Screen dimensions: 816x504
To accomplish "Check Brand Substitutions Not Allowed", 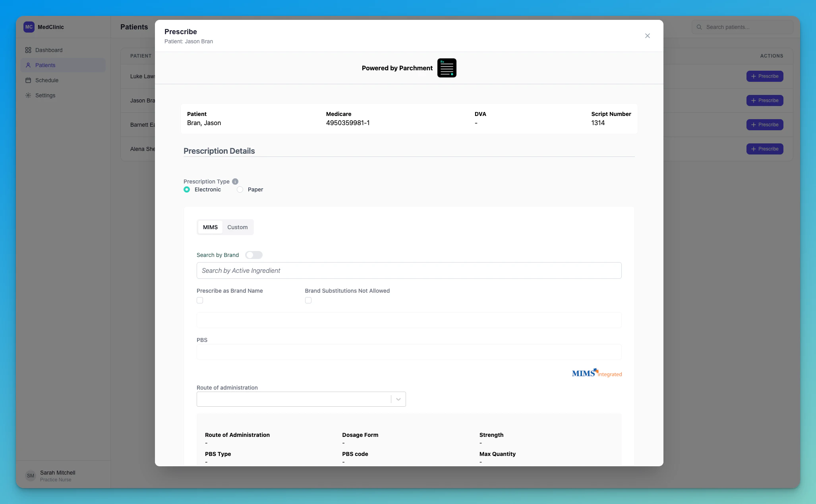I will [x=308, y=300].
